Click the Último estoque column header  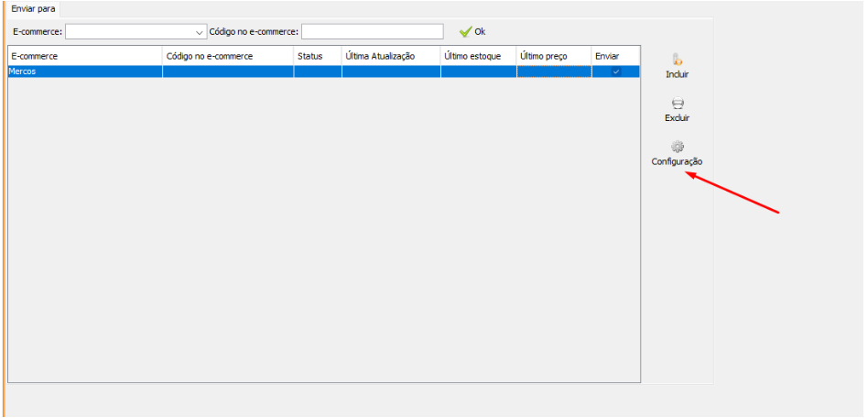[478, 56]
